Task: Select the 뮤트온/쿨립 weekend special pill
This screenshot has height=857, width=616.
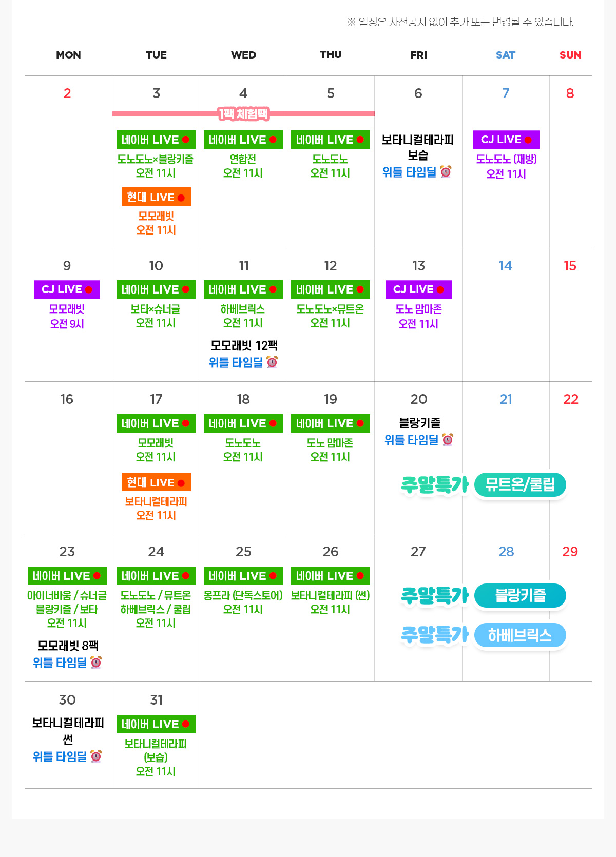Action: 520,485
